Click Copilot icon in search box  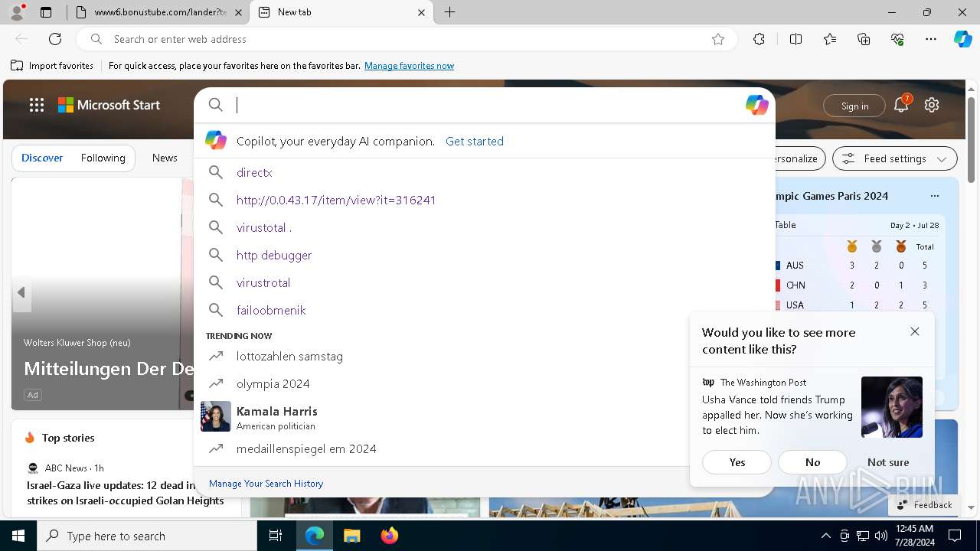(x=756, y=106)
